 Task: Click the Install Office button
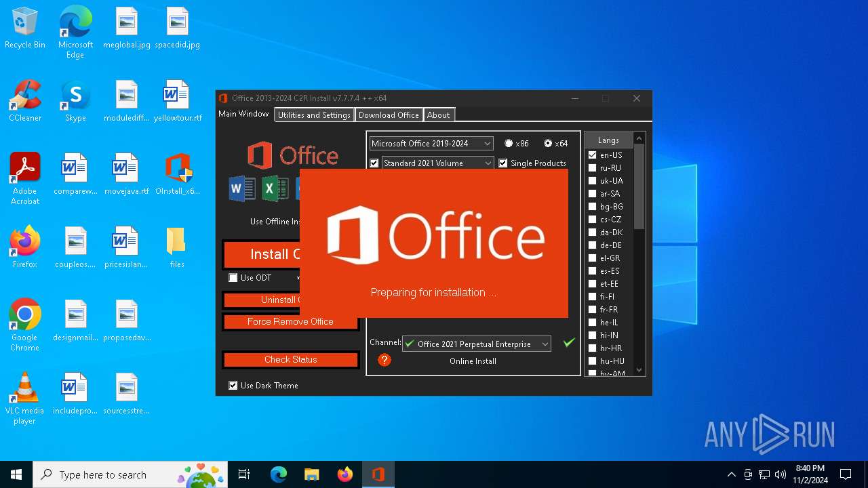pos(261,255)
